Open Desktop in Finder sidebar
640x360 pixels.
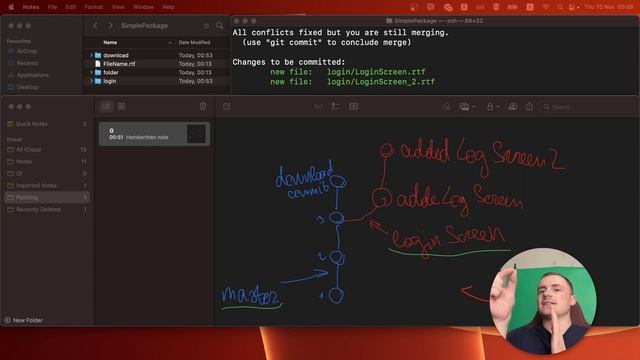[28, 87]
